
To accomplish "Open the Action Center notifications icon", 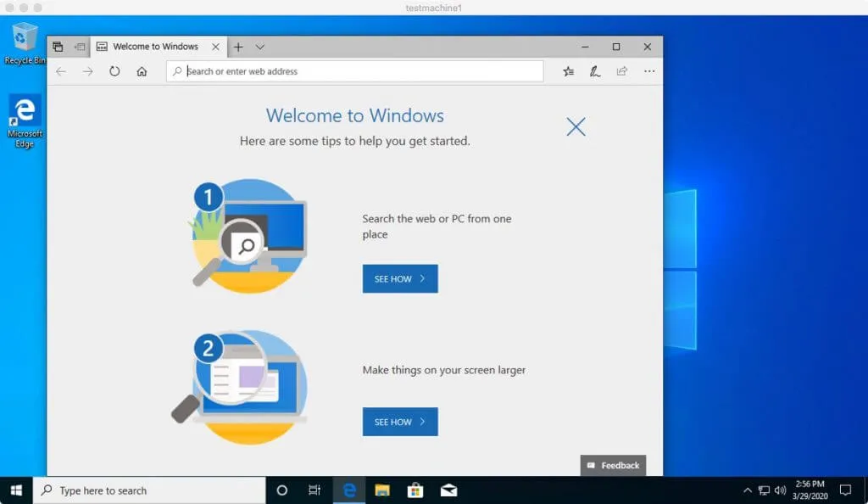I will (x=845, y=490).
